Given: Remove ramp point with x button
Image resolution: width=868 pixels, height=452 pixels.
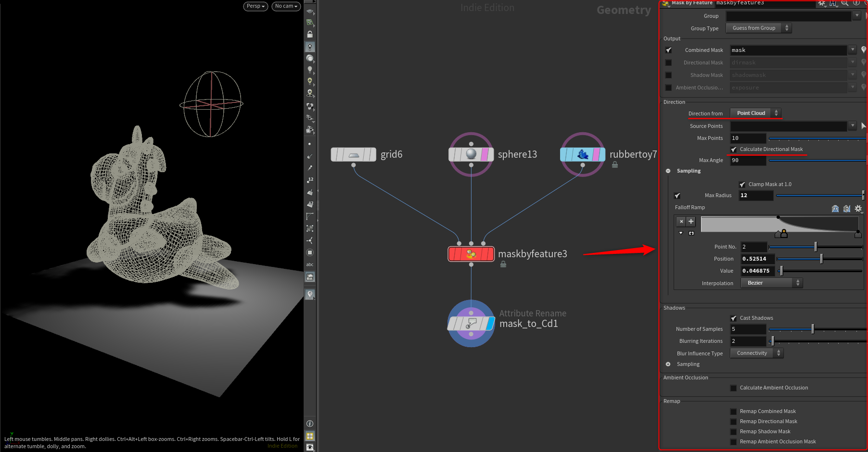Looking at the screenshot, I should (681, 222).
